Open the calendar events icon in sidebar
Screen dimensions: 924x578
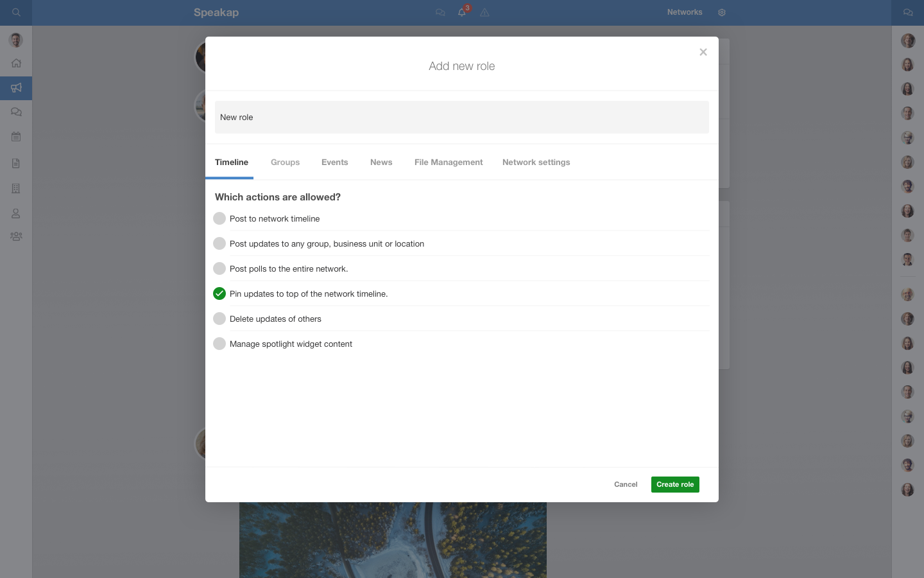tap(16, 137)
